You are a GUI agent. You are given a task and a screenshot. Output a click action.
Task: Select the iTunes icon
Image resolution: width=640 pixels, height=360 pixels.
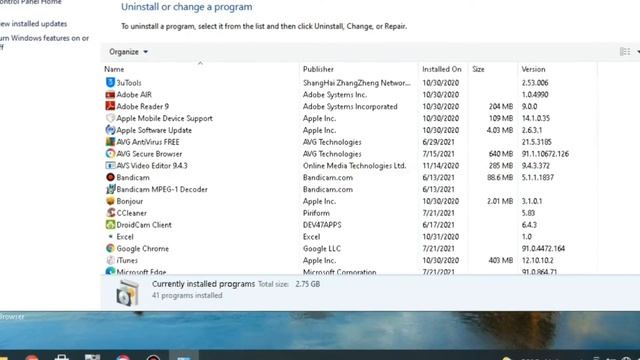pos(110,260)
